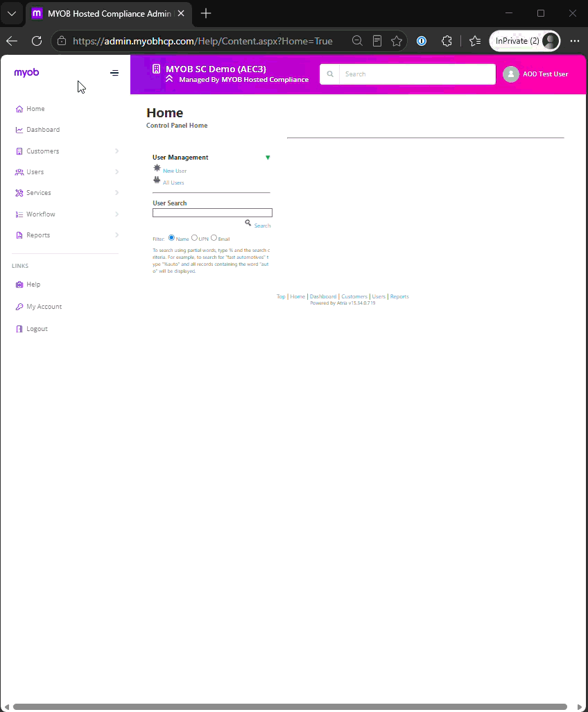This screenshot has width=588, height=712.
Task: Click the footer Reports link
Action: coord(399,296)
